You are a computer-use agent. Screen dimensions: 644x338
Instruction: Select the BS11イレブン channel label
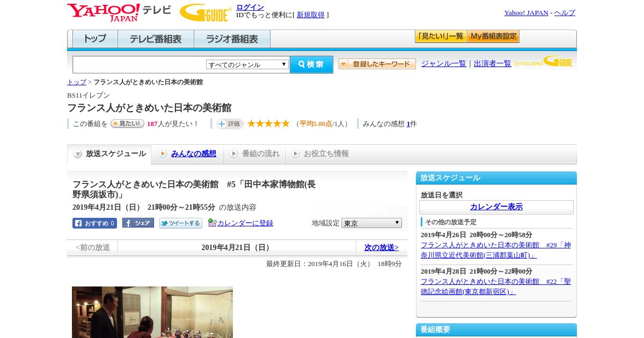coord(89,95)
